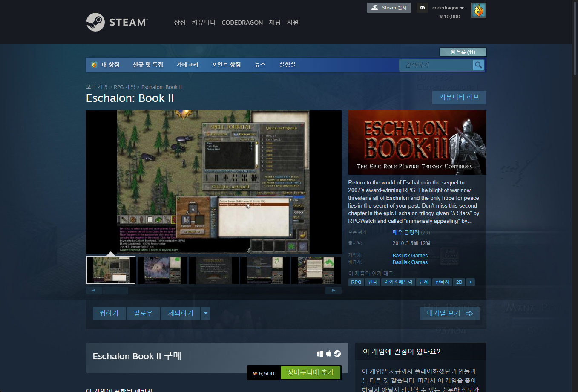Click the Steam logo
This screenshot has width=578, height=392.
click(x=117, y=22)
